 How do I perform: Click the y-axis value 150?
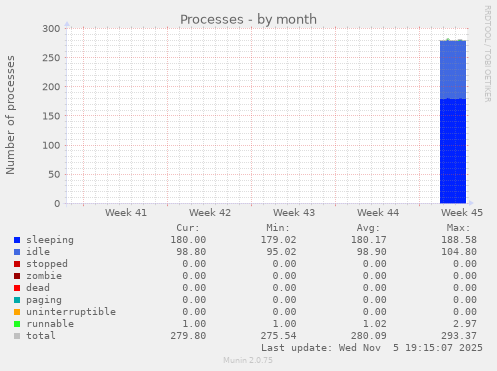[x=51, y=116]
